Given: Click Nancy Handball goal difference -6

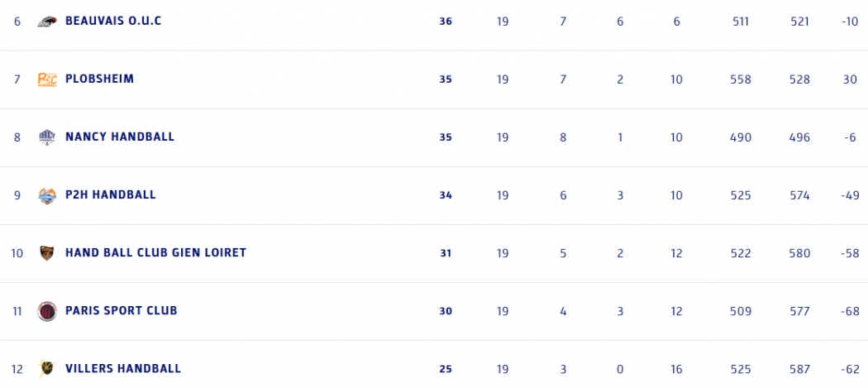Looking at the screenshot, I should click(x=850, y=137).
